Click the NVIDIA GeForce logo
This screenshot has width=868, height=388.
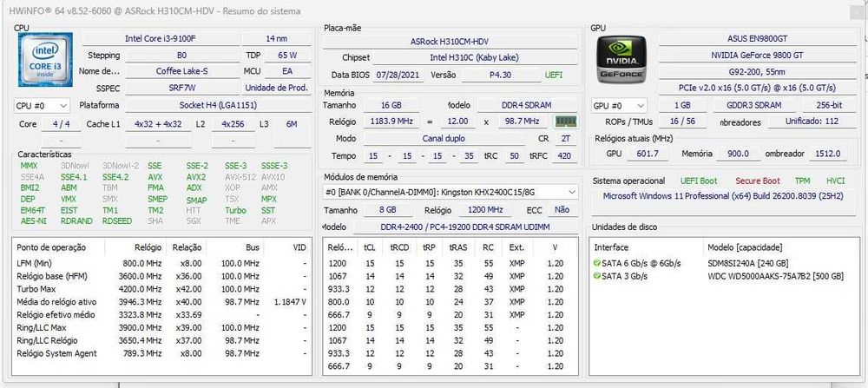click(x=621, y=59)
